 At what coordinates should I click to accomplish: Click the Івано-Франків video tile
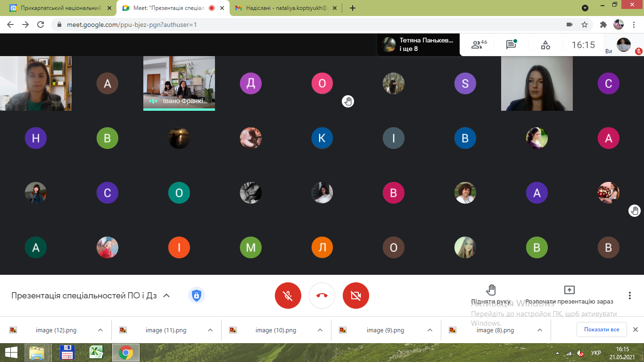(179, 83)
